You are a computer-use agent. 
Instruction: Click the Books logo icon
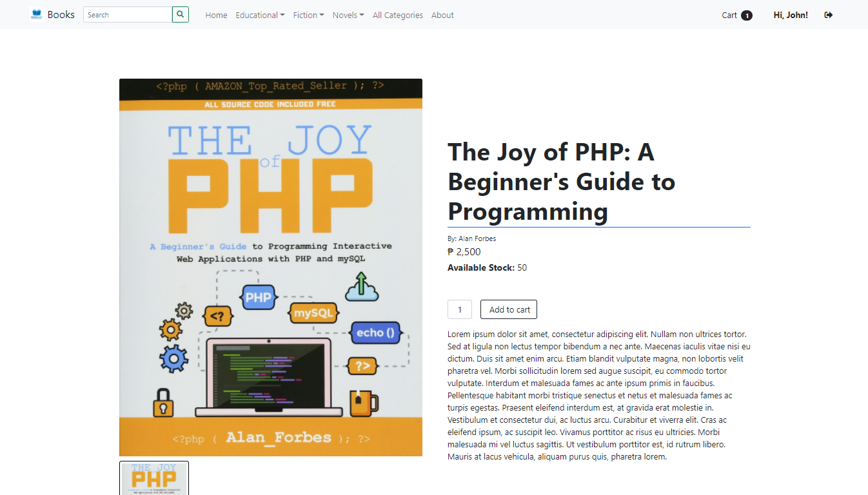pos(36,14)
